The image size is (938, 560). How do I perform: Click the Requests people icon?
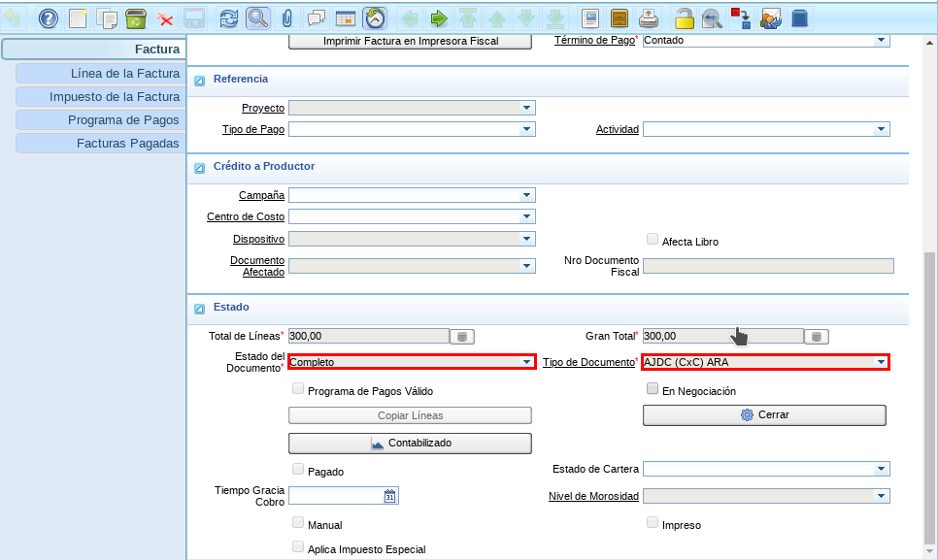click(771, 18)
